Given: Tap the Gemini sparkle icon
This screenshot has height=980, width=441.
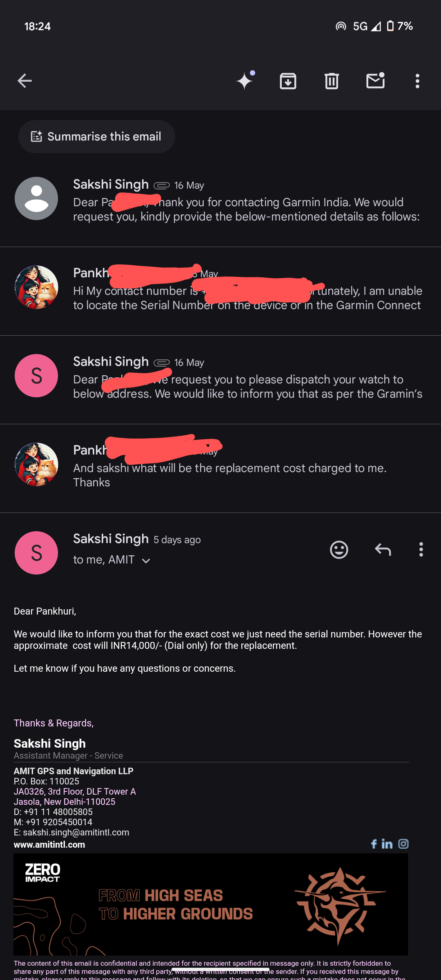Looking at the screenshot, I should [245, 80].
